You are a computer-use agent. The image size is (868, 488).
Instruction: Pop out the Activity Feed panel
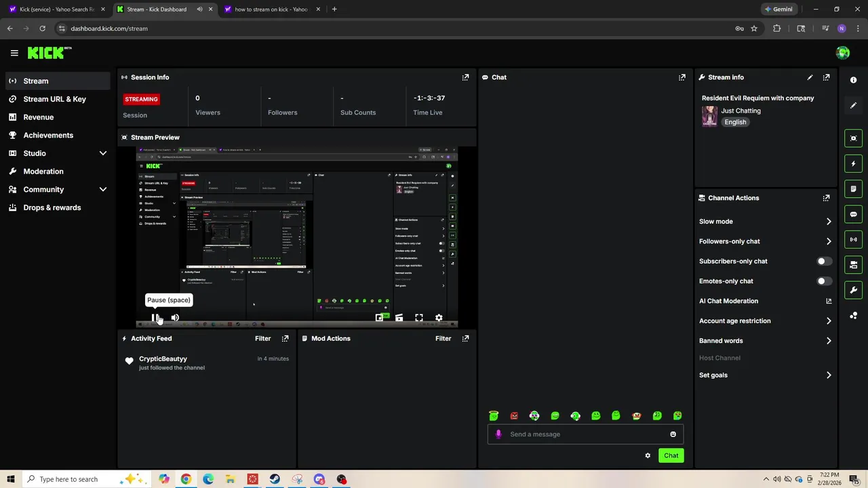[x=285, y=338]
